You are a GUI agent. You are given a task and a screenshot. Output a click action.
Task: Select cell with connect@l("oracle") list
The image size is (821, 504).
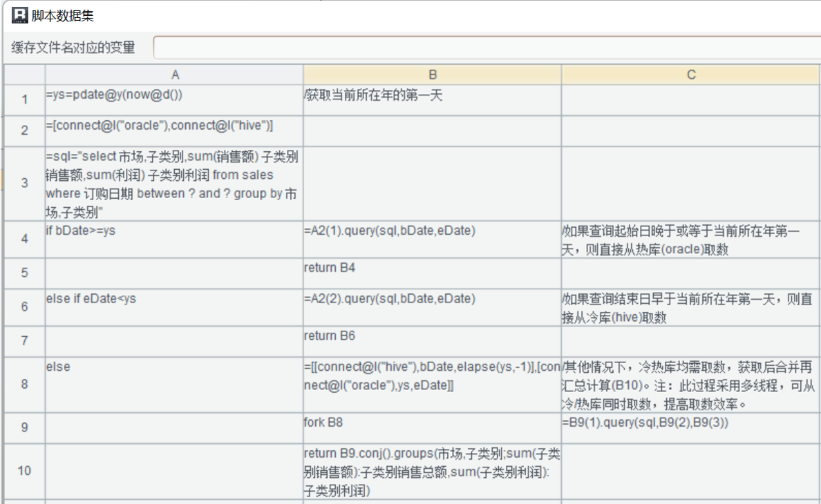pos(174,131)
